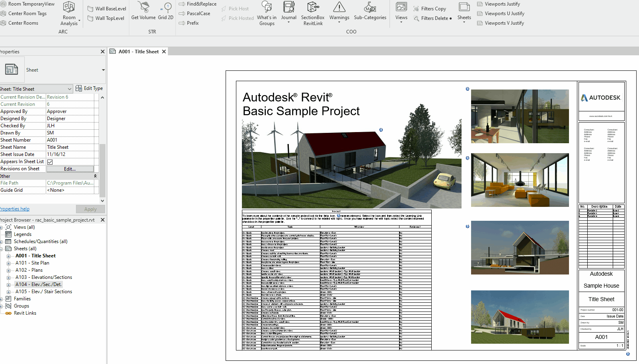
Task: Expand the A103 - Elevations/Sections node
Action: click(8, 278)
